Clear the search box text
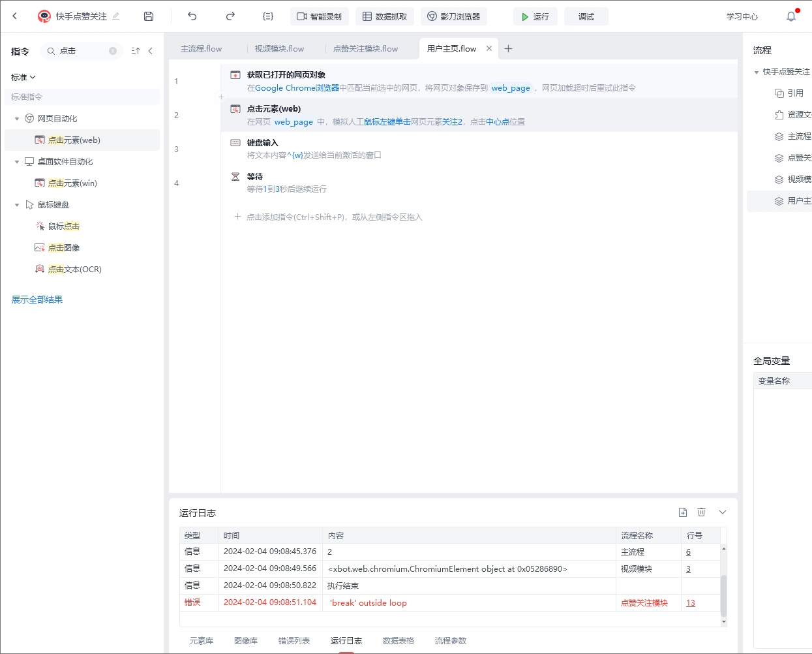The width and height of the screenshot is (812, 654). point(113,51)
